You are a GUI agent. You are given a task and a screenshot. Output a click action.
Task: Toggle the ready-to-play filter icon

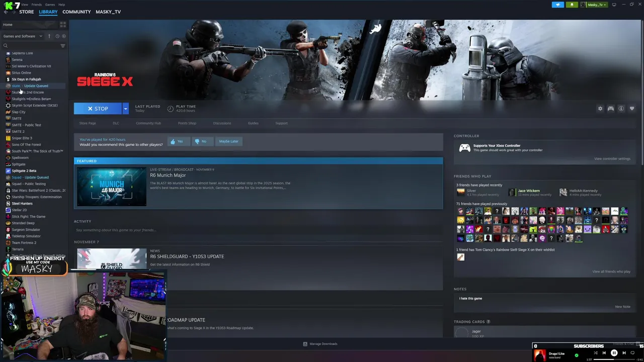point(63,36)
